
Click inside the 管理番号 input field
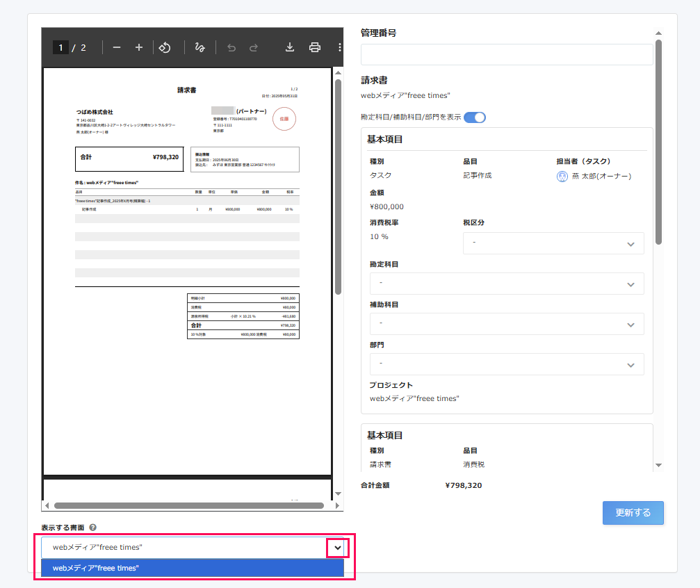(x=507, y=54)
